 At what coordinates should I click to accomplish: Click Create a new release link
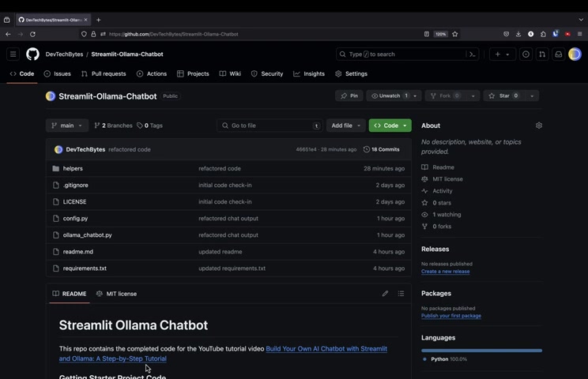pyautogui.click(x=445, y=271)
